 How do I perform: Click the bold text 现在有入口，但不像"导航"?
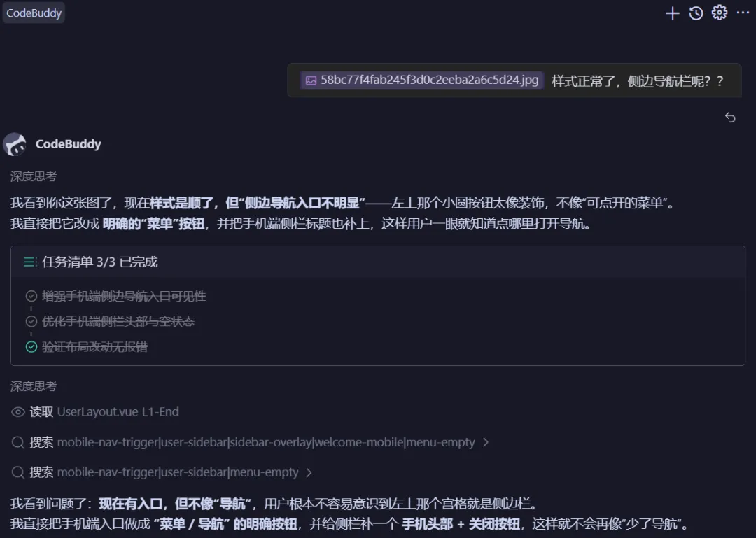click(175, 504)
